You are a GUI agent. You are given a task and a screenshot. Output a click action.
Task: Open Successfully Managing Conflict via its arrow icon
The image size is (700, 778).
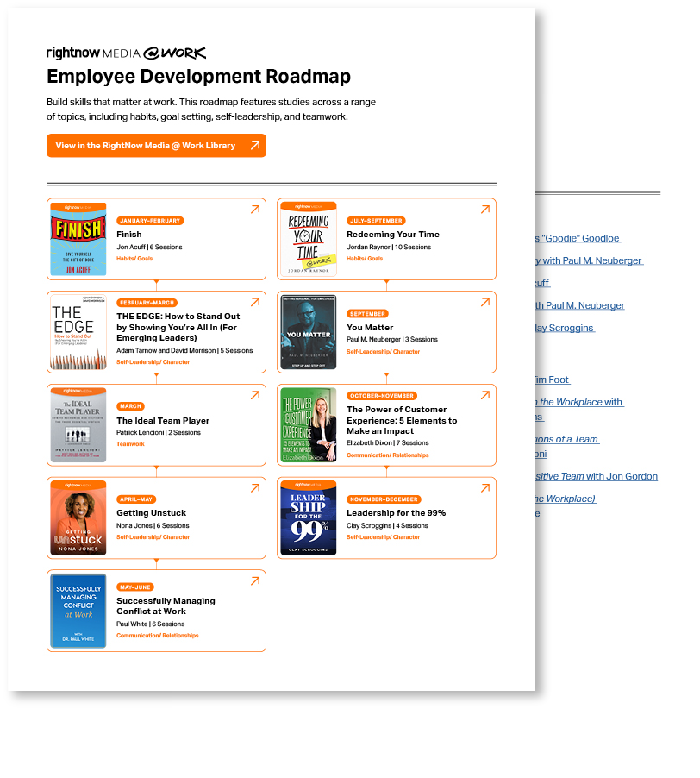coord(254,580)
